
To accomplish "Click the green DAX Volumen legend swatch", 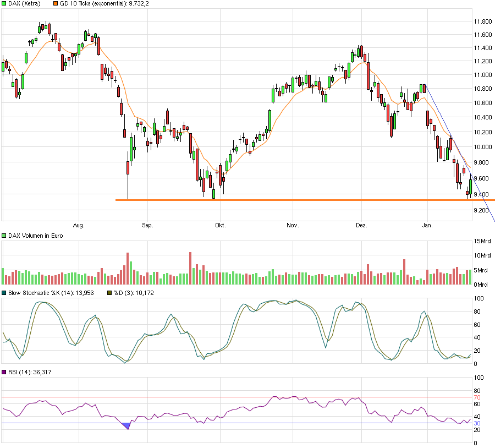I will (x=4, y=236).
